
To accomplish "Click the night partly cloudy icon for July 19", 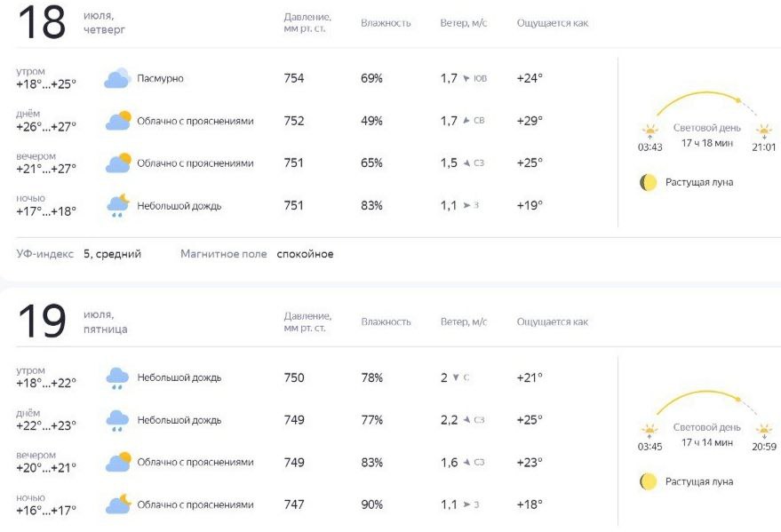I will pyautogui.click(x=118, y=504).
